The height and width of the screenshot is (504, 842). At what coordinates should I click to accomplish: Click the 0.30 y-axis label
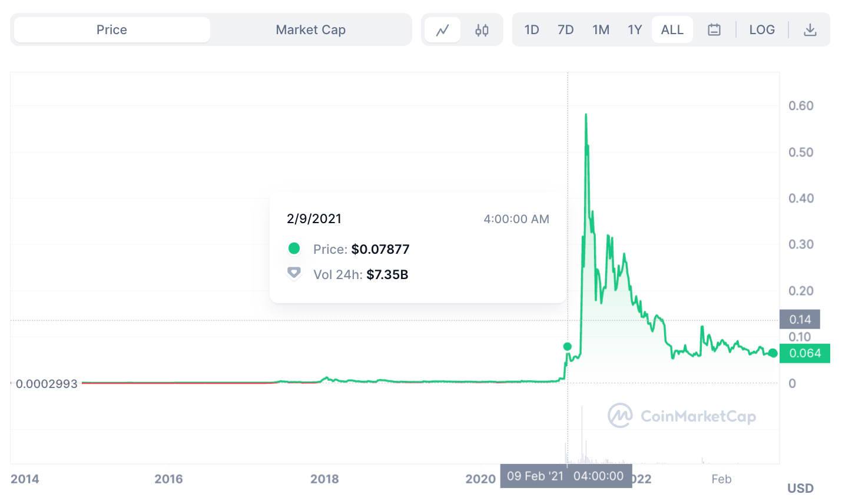801,244
